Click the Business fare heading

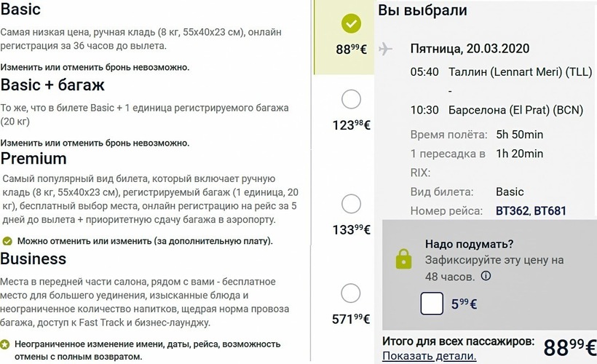[x=33, y=259]
